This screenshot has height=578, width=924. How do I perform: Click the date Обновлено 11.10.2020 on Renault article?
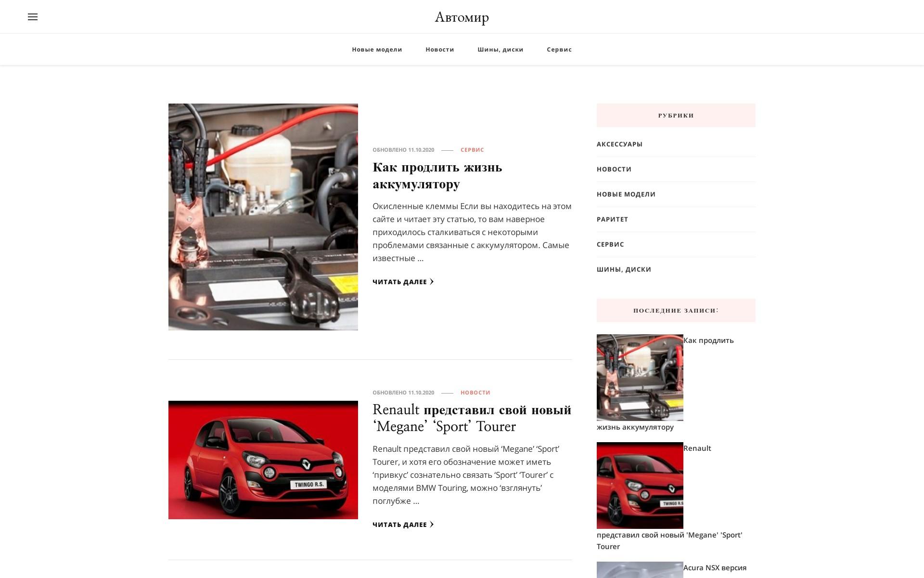pyautogui.click(x=403, y=393)
